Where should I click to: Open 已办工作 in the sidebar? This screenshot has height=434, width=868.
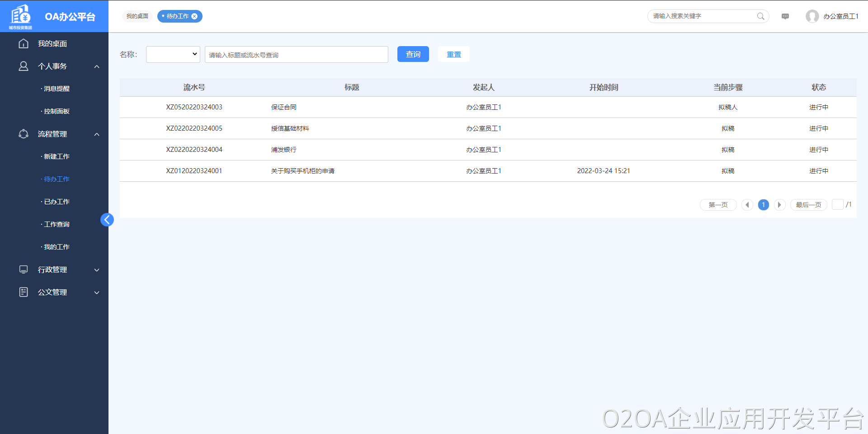pos(57,202)
